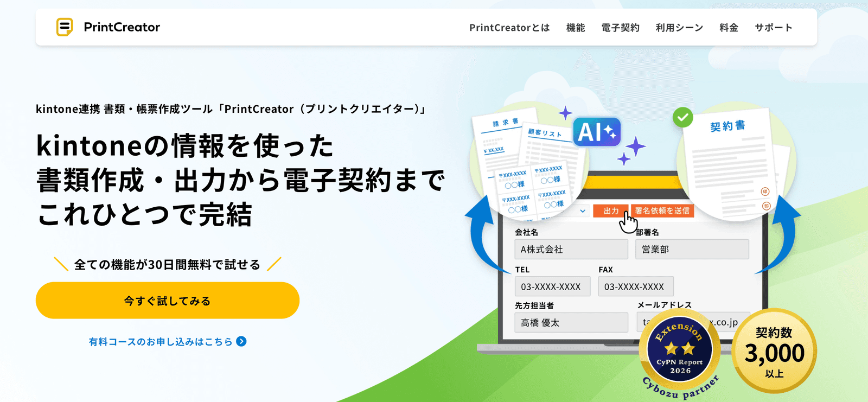Screen dimensions: 868x402
Task: Go to the 電子契約 page
Action: coord(620,28)
